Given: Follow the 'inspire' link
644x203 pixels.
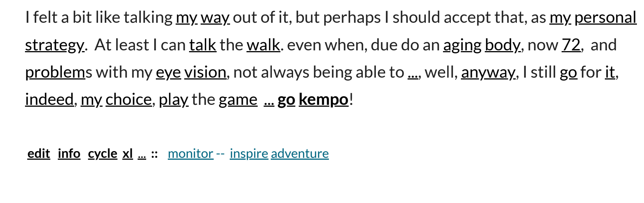Looking at the screenshot, I should (249, 154).
